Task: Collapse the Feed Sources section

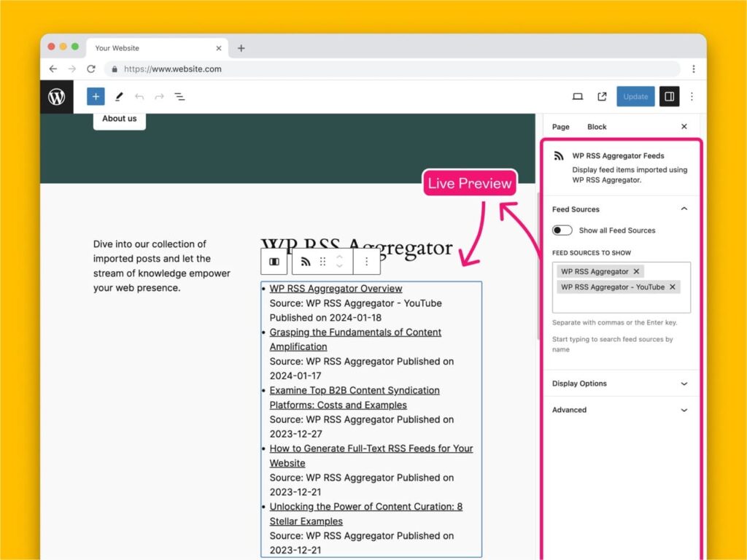Action: coord(684,209)
